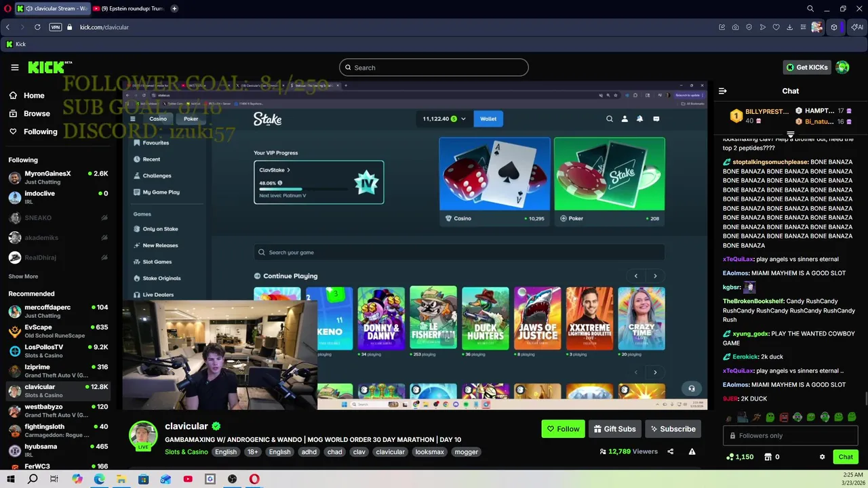Click the stream video player
Viewport: 868px width, 488px height.
[415, 245]
